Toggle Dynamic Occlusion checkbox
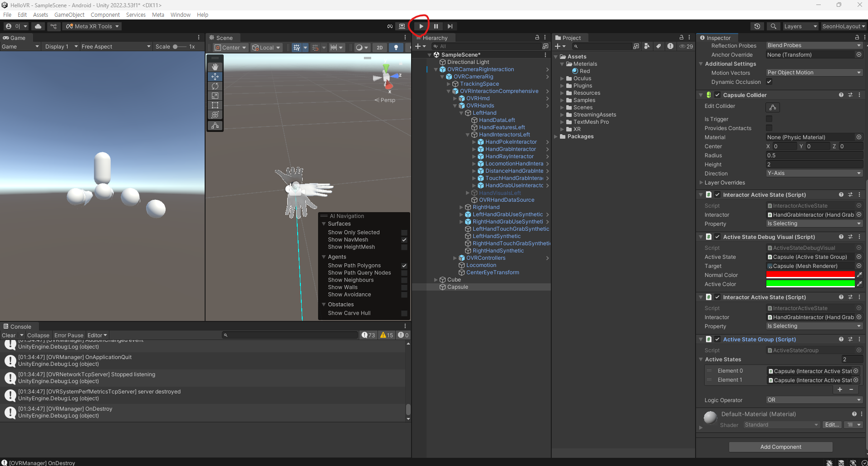Viewport: 868px width, 466px height. pyautogui.click(x=769, y=82)
